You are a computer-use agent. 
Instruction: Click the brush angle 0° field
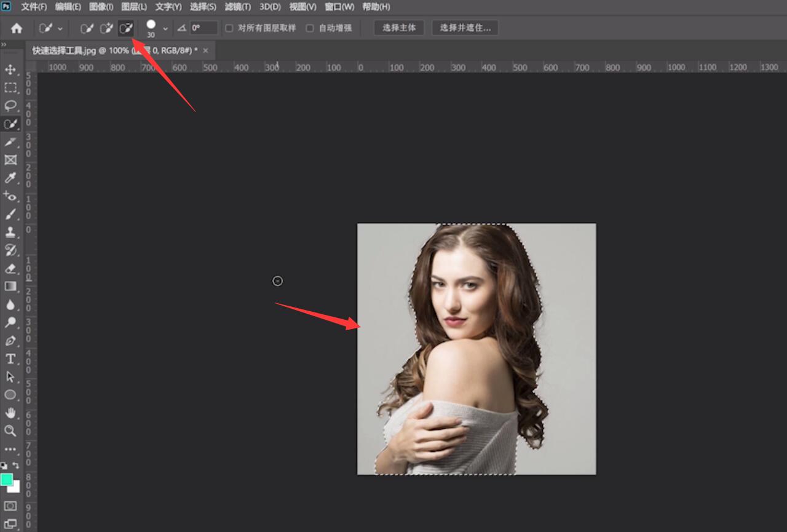pos(204,28)
